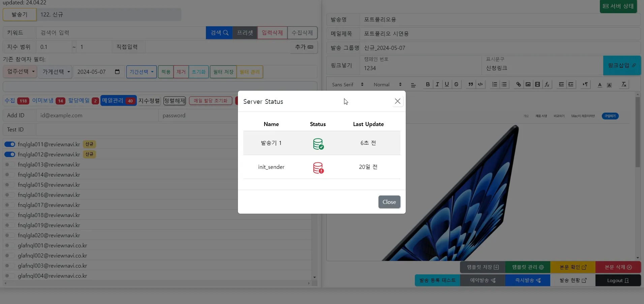This screenshot has width=644, height=304.
Task: Insert a hyperlink with the link icon
Action: click(519, 84)
